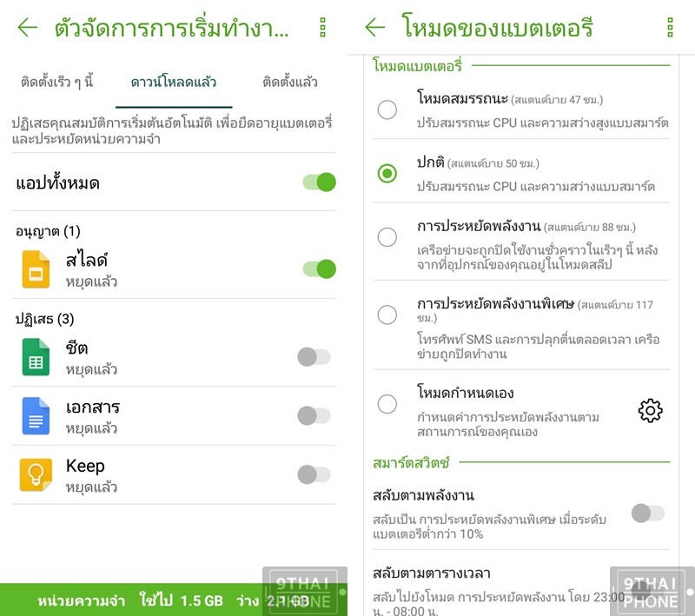
Task: Tap the green Sheets app icon
Action: tap(36, 357)
